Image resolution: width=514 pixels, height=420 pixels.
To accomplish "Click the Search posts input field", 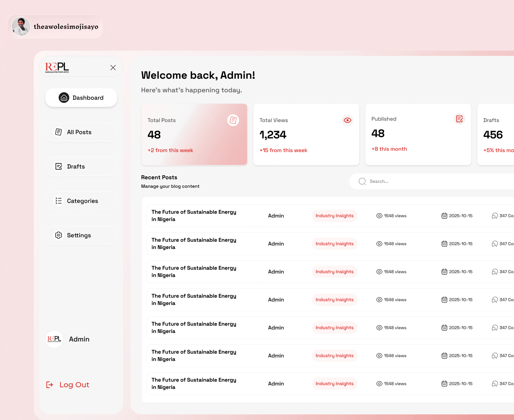I will pos(431,181).
